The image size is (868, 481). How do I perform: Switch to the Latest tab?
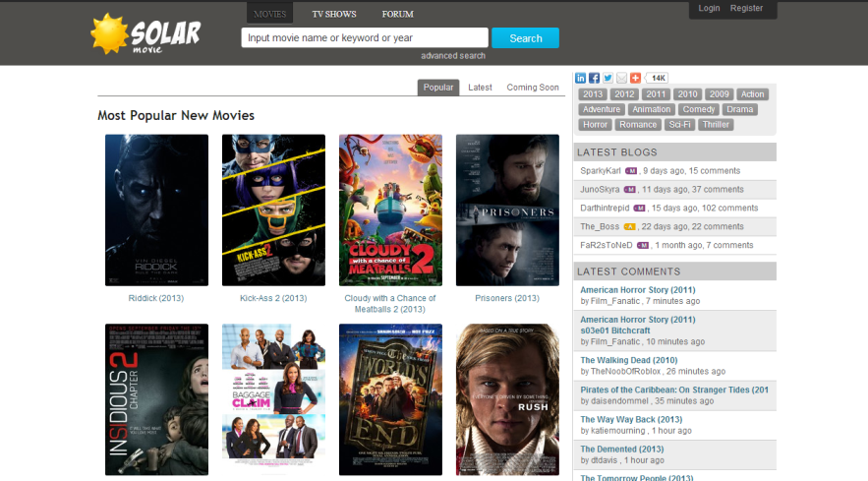point(480,88)
